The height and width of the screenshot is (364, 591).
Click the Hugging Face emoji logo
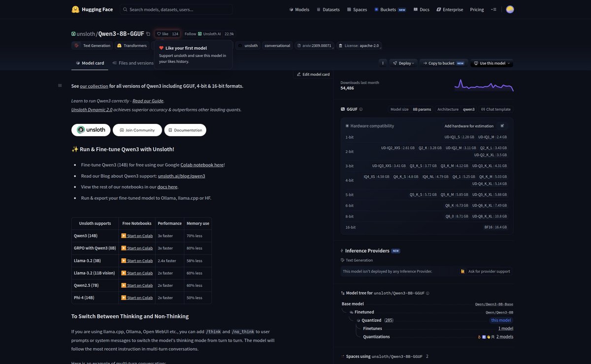(75, 9)
